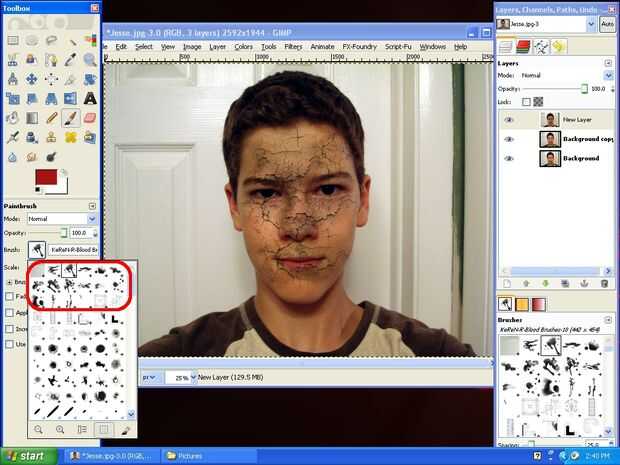Select the Color Picker eyedropper tool

(x=71, y=60)
